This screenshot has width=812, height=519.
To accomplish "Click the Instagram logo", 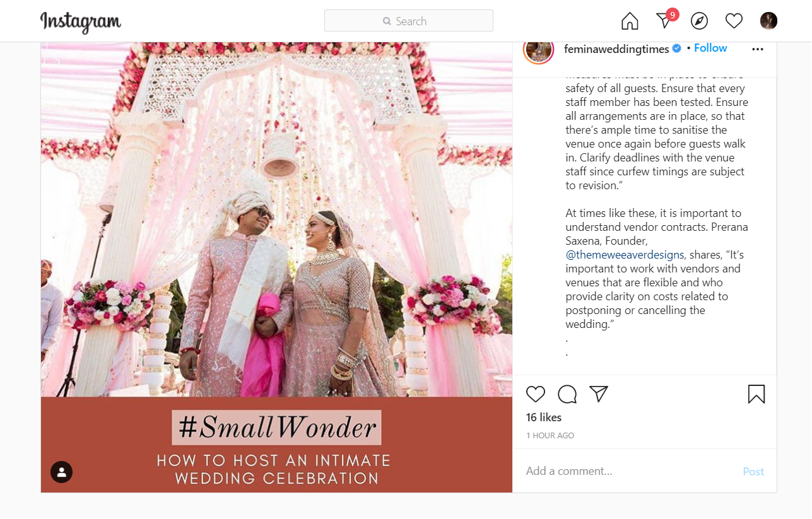I will [81, 22].
